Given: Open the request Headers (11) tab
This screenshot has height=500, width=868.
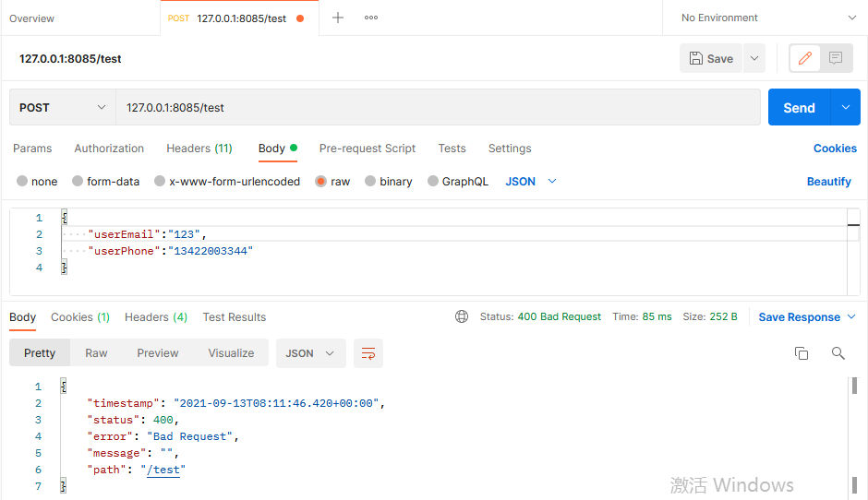Looking at the screenshot, I should [x=199, y=149].
